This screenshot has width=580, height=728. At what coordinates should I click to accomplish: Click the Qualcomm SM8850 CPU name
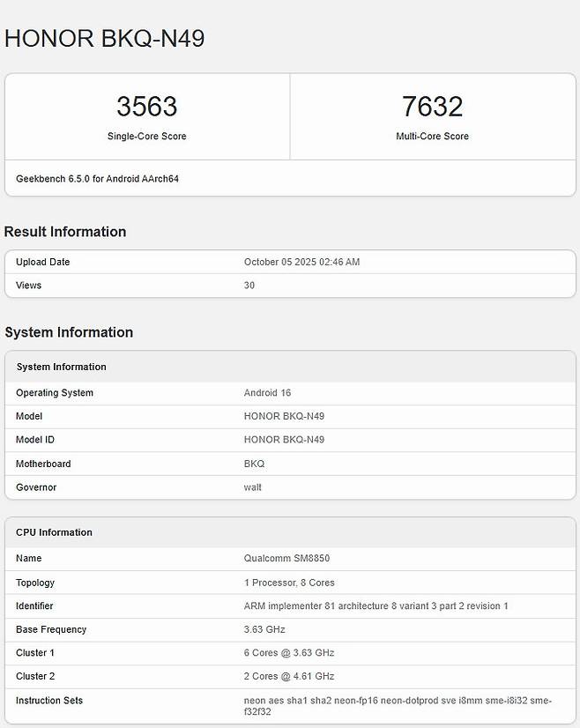286,559
